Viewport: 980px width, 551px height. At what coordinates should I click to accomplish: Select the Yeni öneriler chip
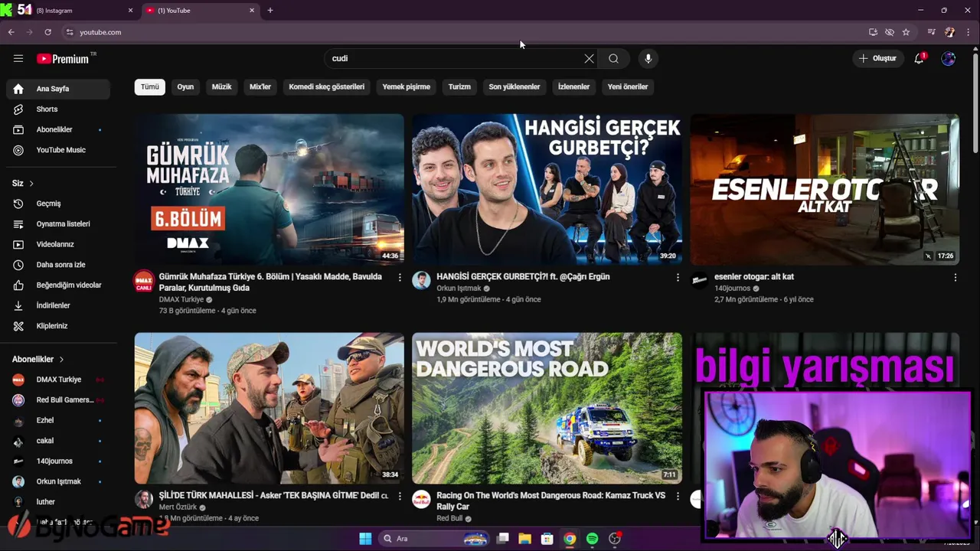(x=627, y=86)
